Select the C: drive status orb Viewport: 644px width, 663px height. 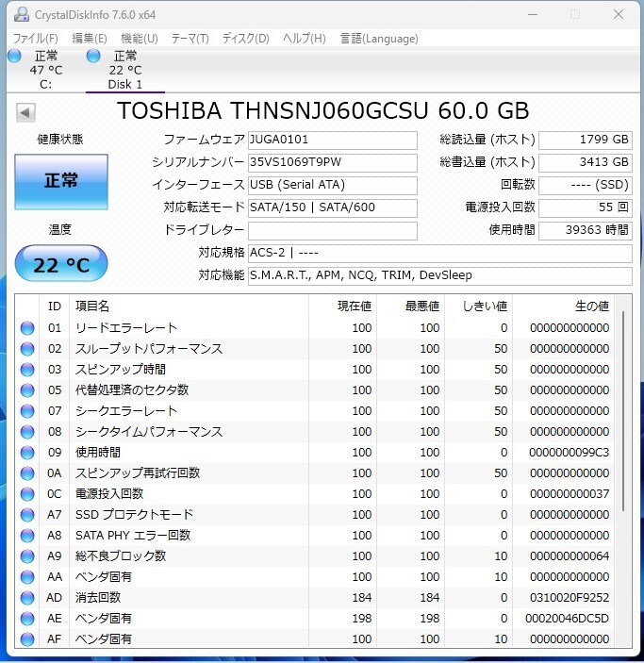click(x=14, y=57)
